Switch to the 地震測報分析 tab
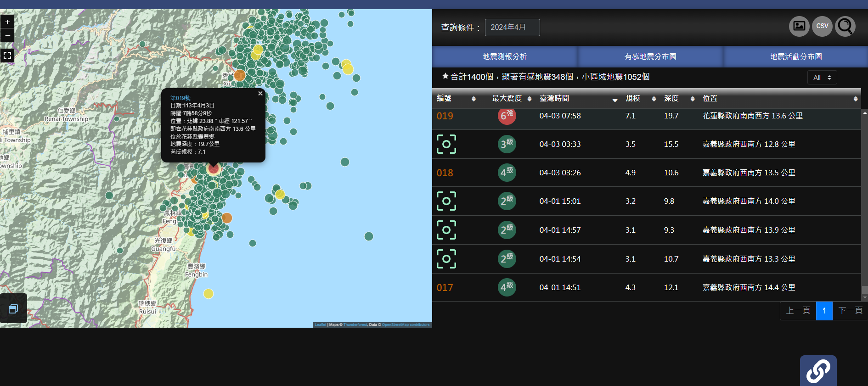Screen dimensions: 868x386 point(504,56)
